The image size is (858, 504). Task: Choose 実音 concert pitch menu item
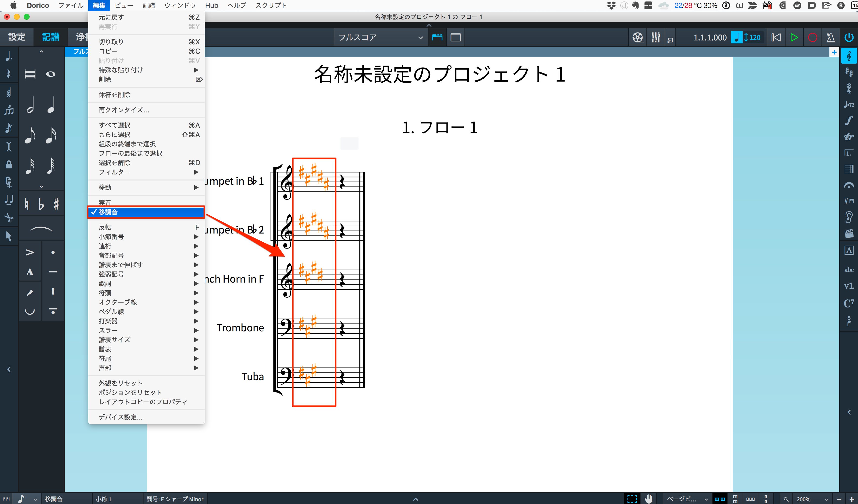coord(146,203)
